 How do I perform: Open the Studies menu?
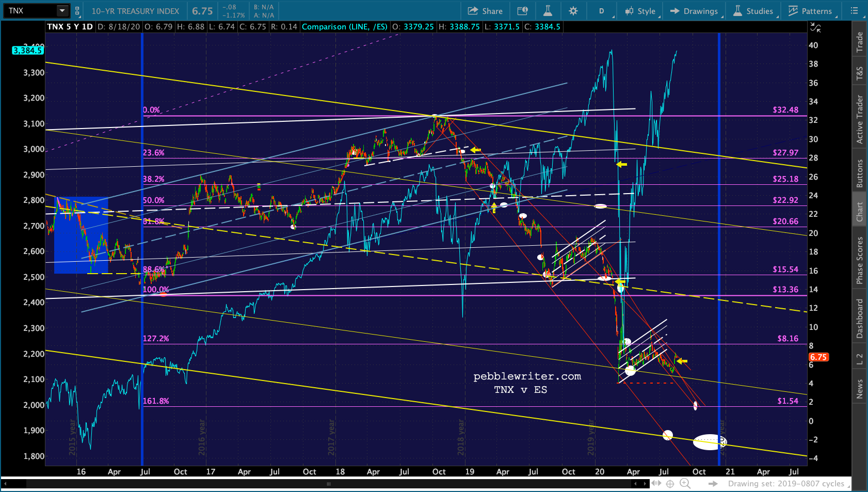[753, 11]
